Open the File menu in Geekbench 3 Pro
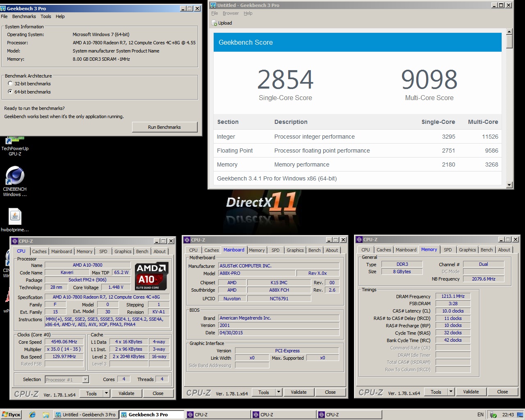The image size is (525, 420). [x=4, y=16]
